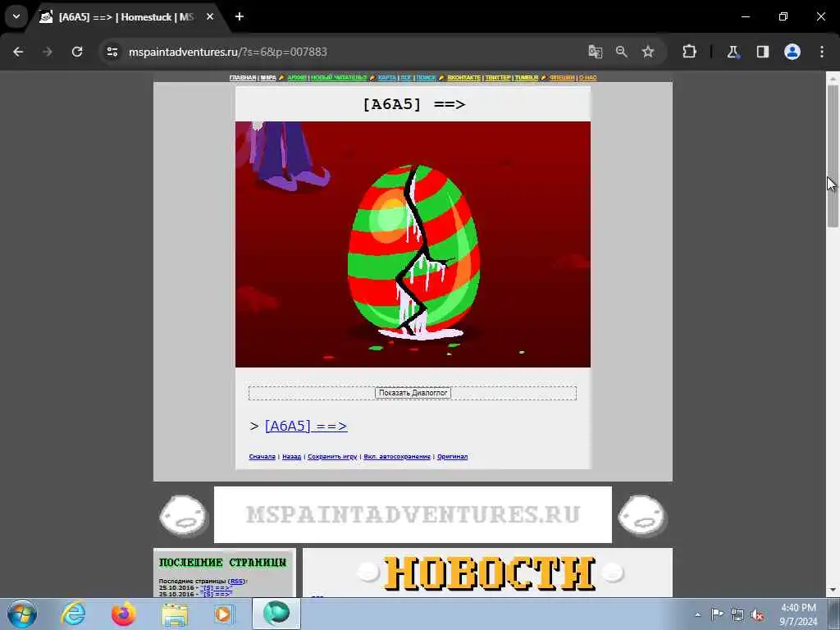Viewport: 840px width, 630px height.
Task: Close the Homestuck tab
Action: coord(210,16)
